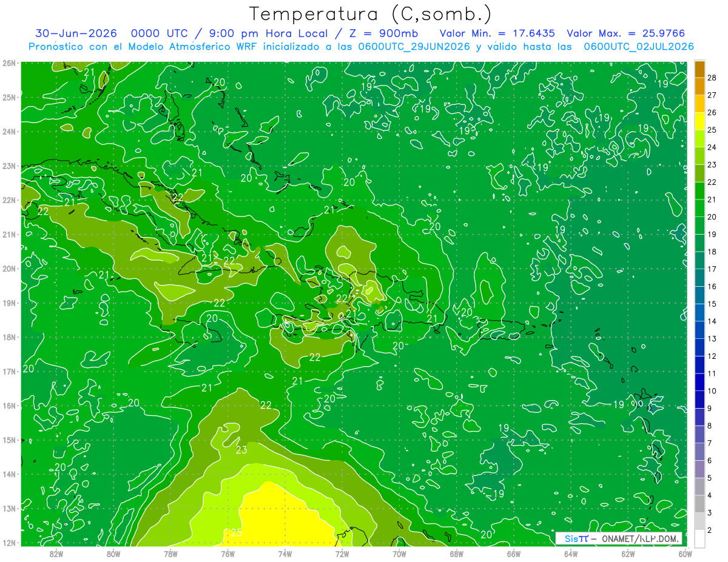Click the longitude axis label "66W"
This screenshot has width=728, height=562.
(x=513, y=554)
